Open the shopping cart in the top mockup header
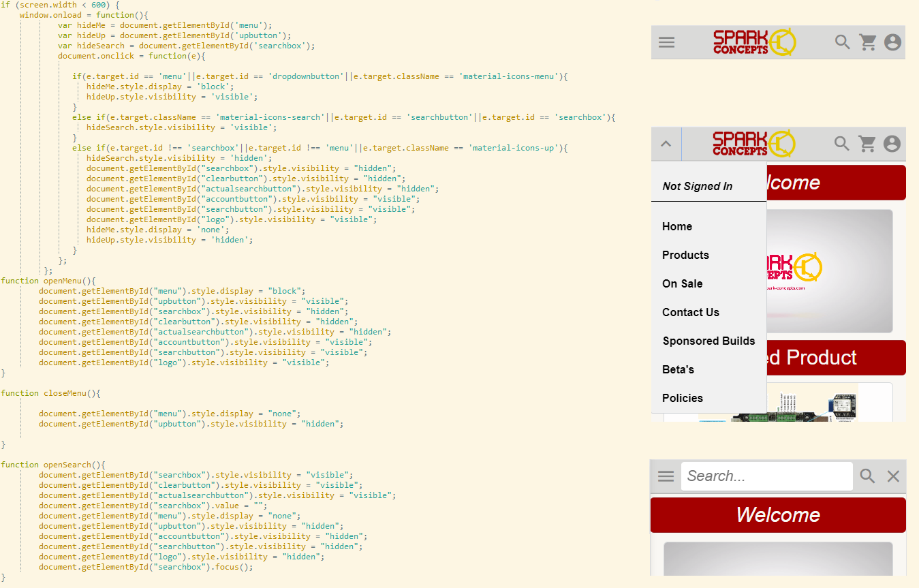 pos(868,42)
